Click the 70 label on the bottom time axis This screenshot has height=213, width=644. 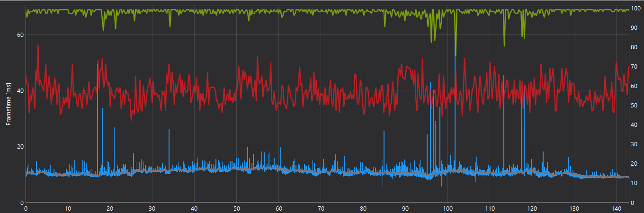(321, 208)
